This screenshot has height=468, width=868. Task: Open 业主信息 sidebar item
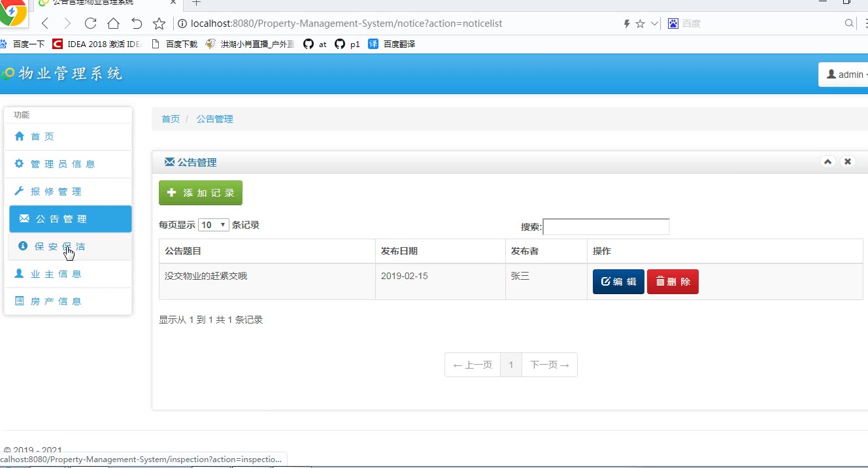click(68, 274)
